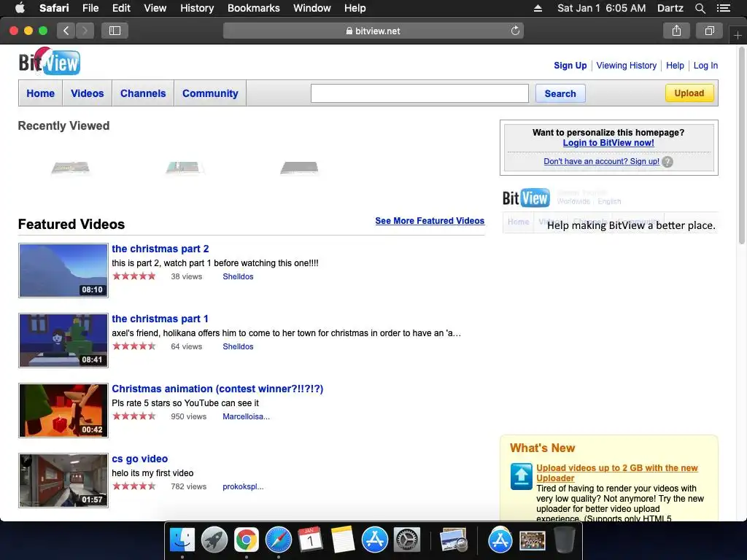Rate stars for the christmas part 2
Image resolution: width=747 pixels, height=560 pixels.
click(134, 276)
